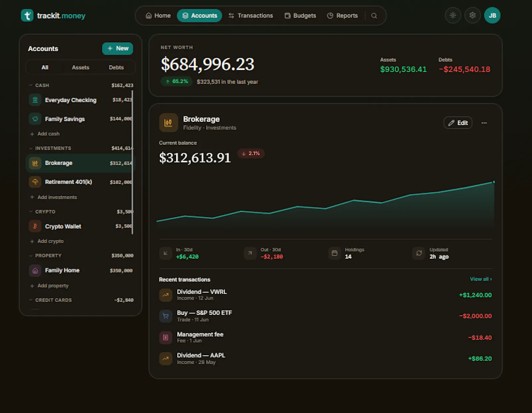Click the Everyday Checking bank icon

point(35,100)
